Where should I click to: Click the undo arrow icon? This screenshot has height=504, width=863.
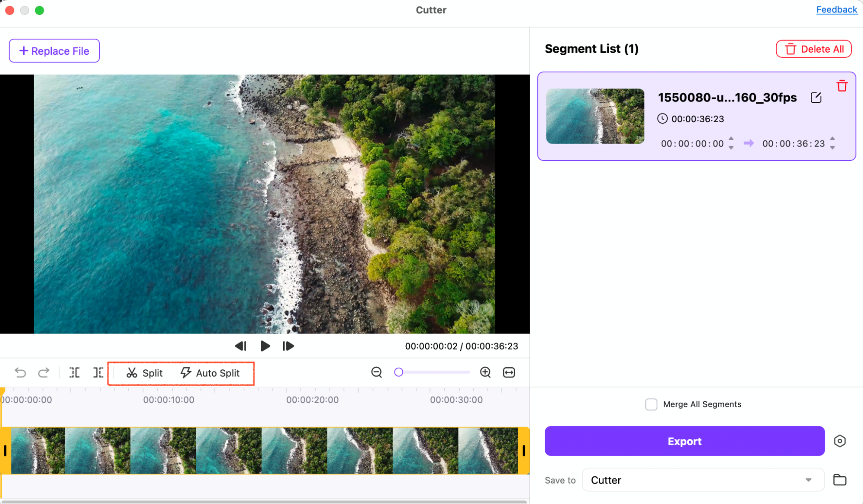(x=20, y=372)
